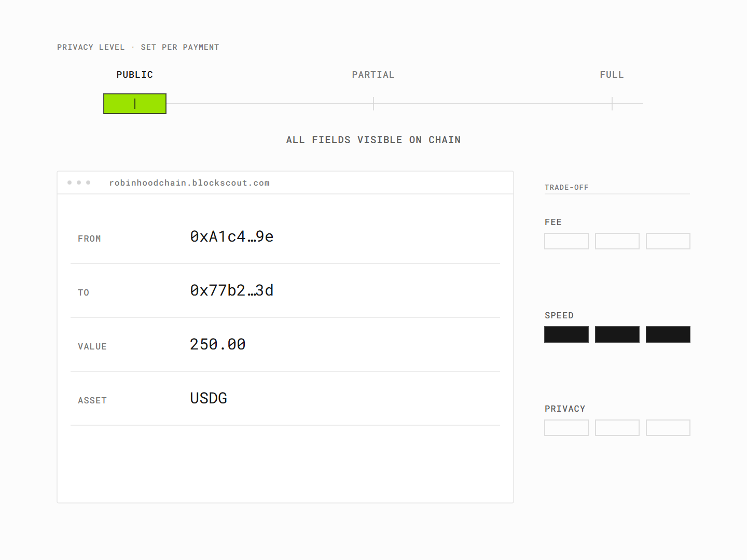Viewport: 747px width, 560px height.
Task: Click the green slider handle
Action: tap(135, 104)
